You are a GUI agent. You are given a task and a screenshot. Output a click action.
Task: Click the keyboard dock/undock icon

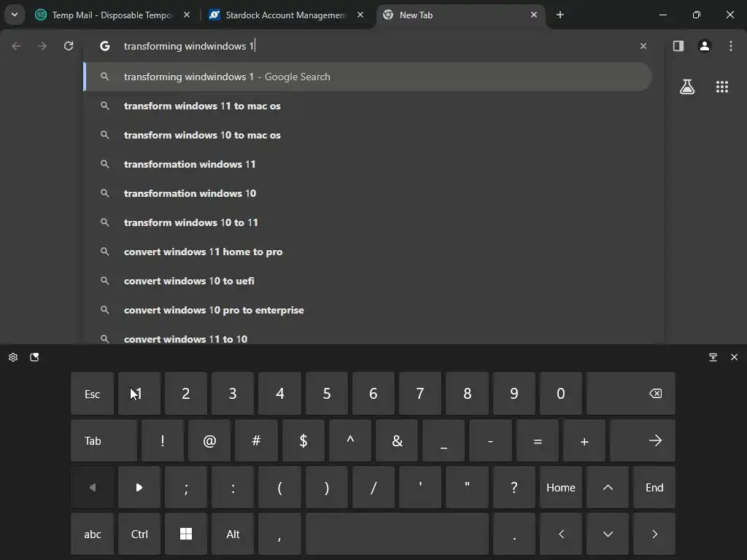[x=713, y=357]
